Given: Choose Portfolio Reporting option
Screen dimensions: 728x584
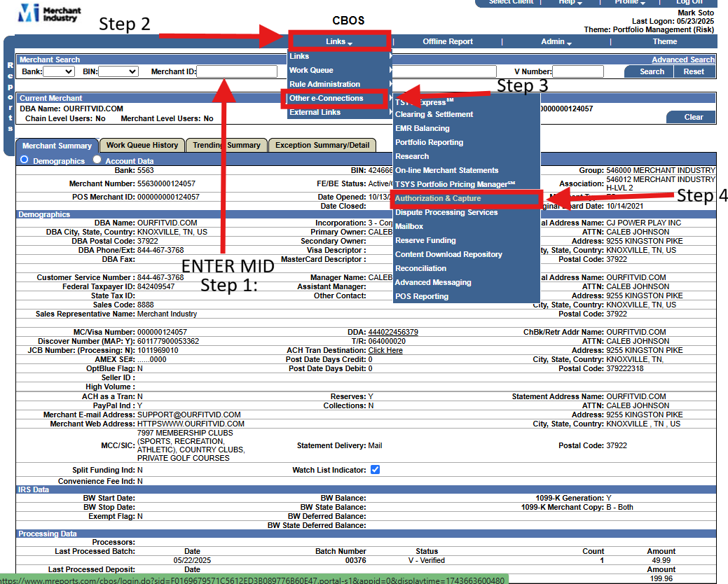Looking at the screenshot, I should (466, 142).
